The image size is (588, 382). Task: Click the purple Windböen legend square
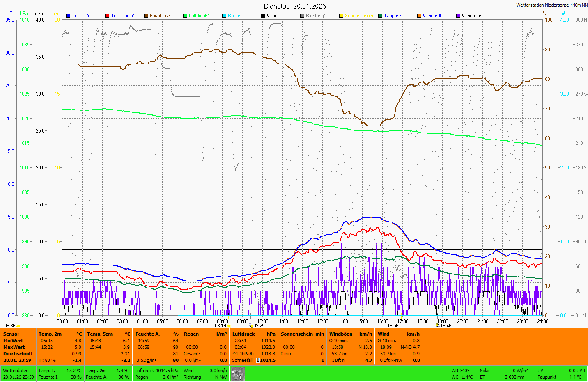click(458, 16)
